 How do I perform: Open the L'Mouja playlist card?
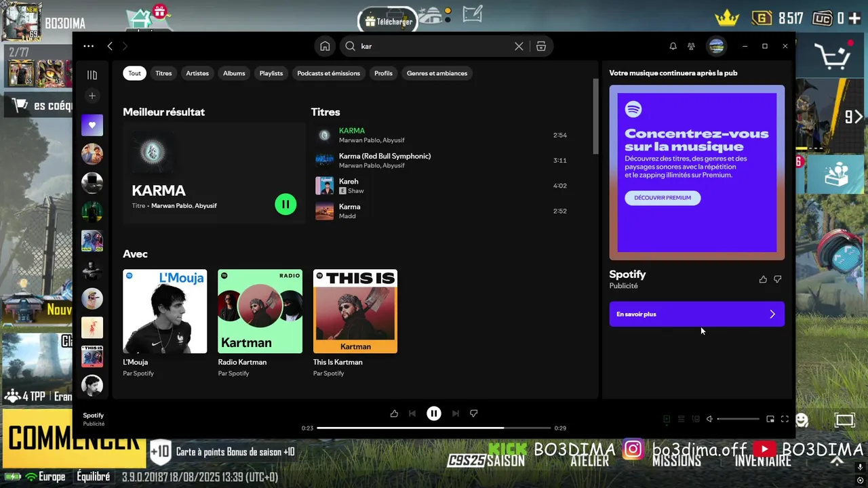[x=165, y=323]
